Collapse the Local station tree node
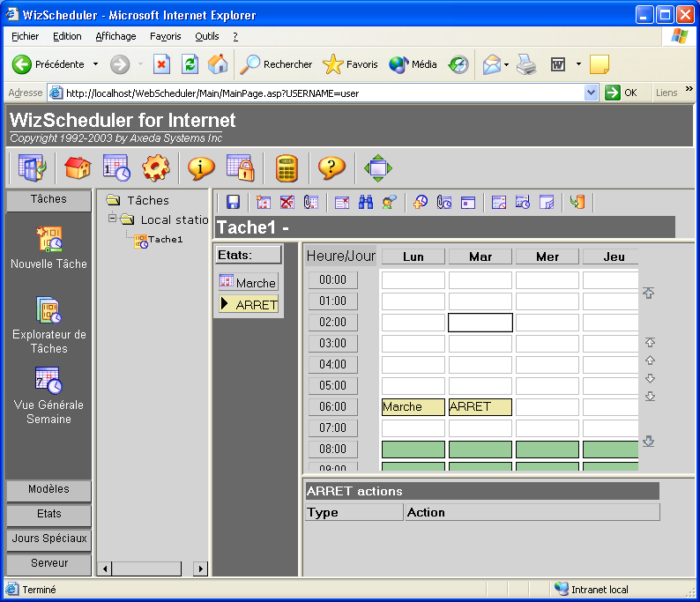Screen dimensions: 700x602 [x=113, y=219]
